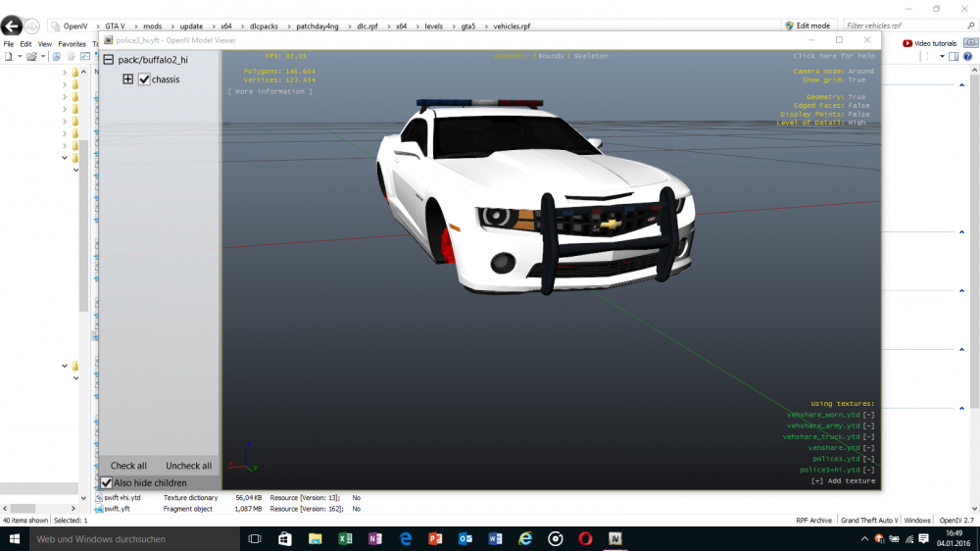980x551 pixels.
Task: Click the select-all checklist toolbar icon
Action: click(85, 56)
